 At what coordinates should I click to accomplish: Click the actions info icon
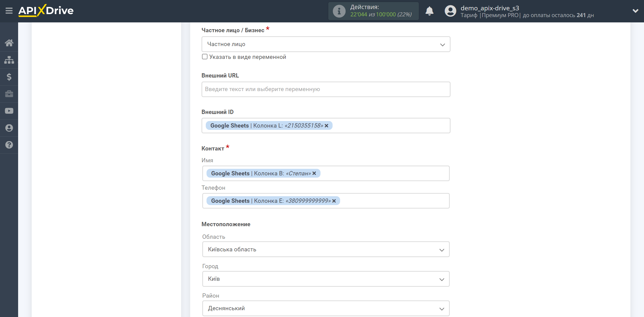(339, 11)
